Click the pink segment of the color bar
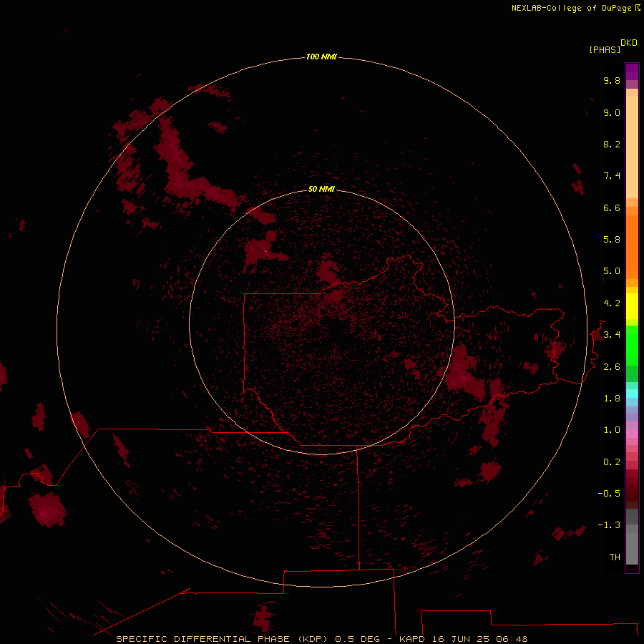The height and width of the screenshot is (644, 644). point(632,434)
